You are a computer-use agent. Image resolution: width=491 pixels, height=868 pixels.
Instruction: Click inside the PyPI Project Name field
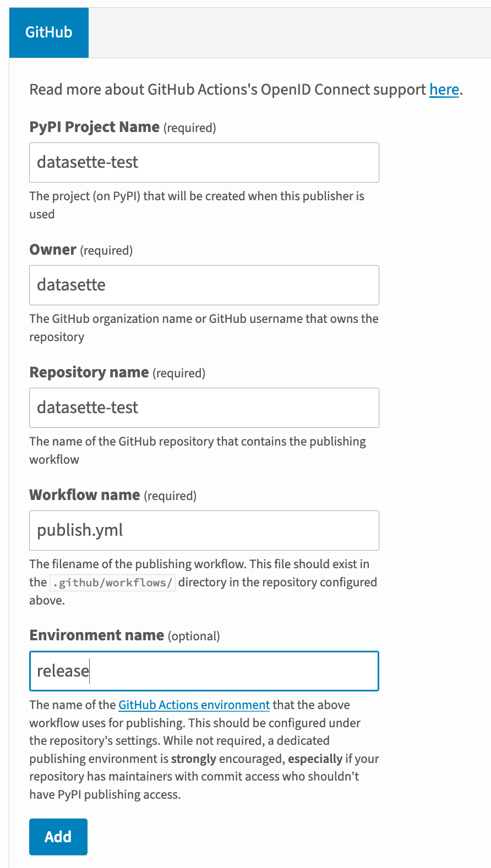pyautogui.click(x=204, y=162)
